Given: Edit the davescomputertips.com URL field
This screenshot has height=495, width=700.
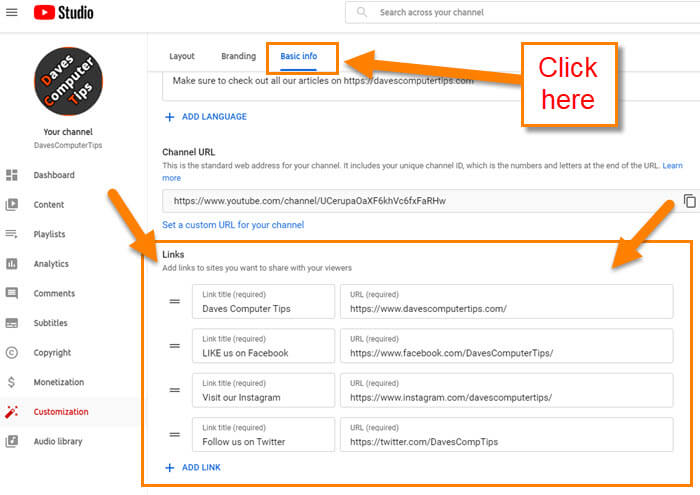Looking at the screenshot, I should (x=507, y=302).
